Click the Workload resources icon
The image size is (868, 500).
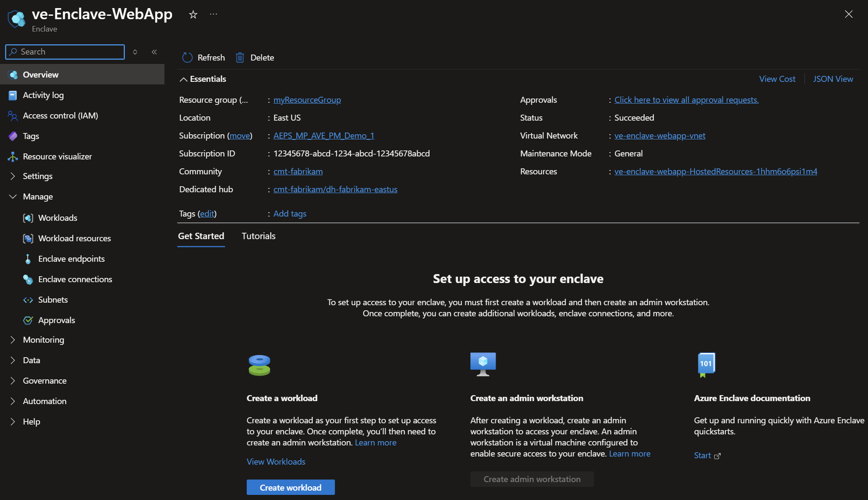[28, 238]
